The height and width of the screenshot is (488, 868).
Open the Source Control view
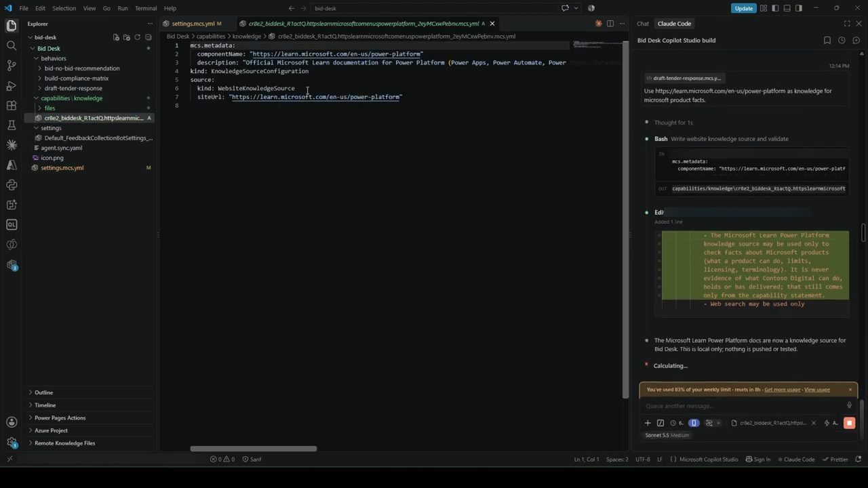click(12, 66)
